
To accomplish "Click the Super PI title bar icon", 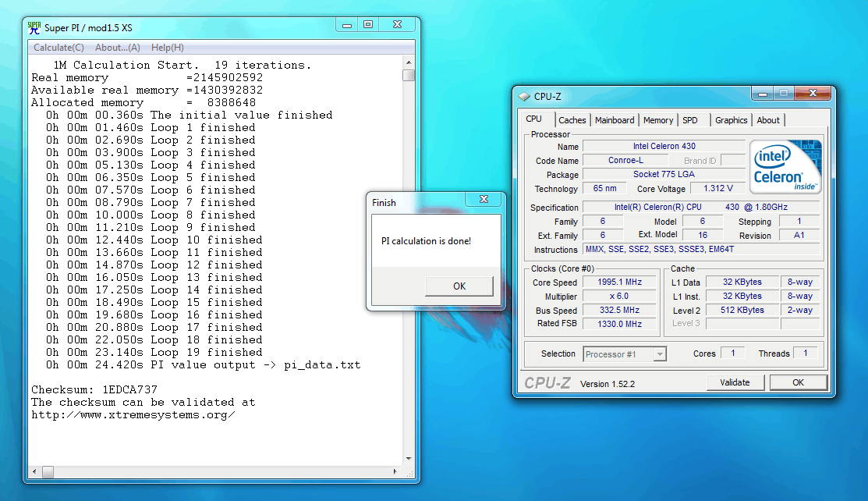I will point(34,28).
